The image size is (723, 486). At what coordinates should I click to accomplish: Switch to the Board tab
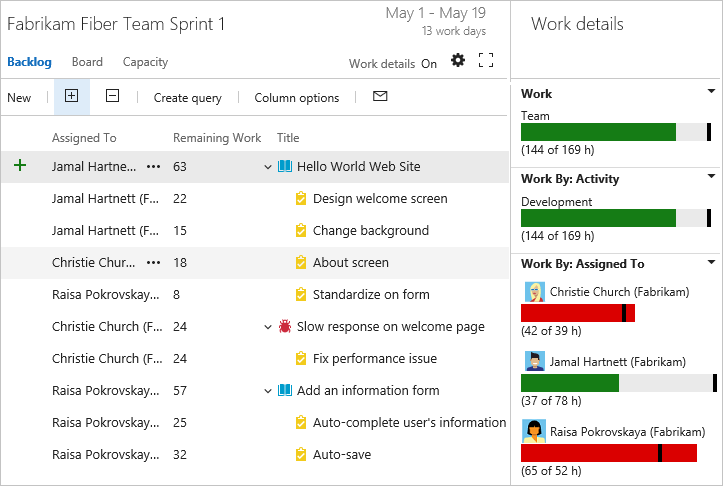coord(87,62)
